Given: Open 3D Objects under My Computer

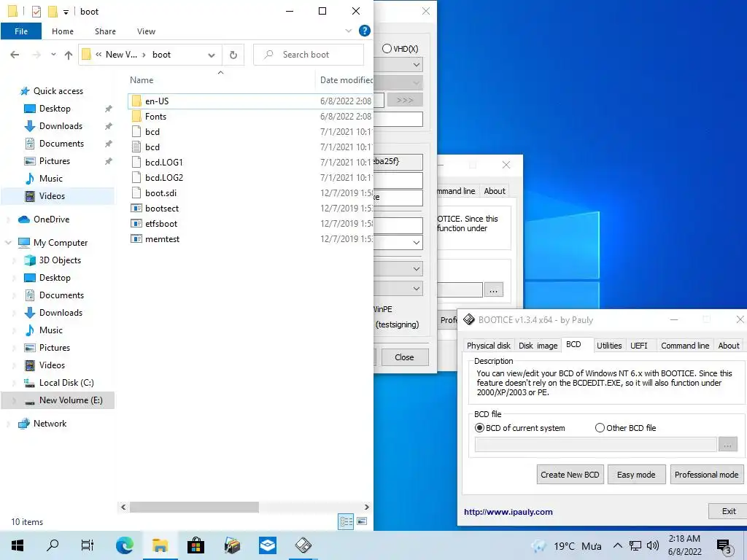Looking at the screenshot, I should [60, 260].
